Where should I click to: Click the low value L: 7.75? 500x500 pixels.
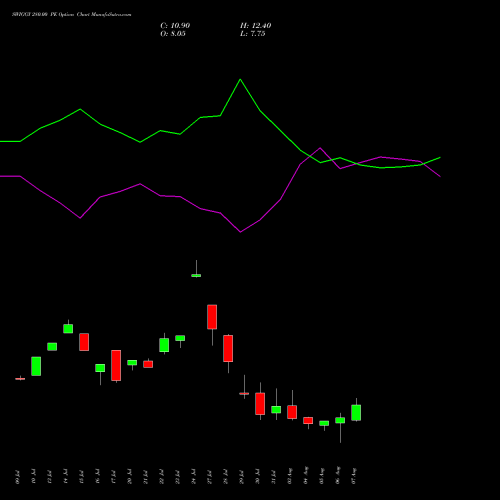click(x=252, y=34)
